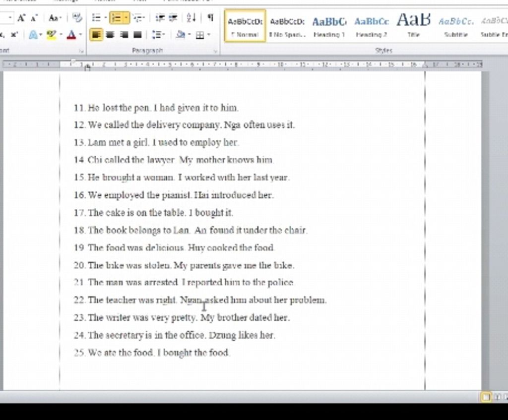Select the No Spacing style

click(x=287, y=26)
